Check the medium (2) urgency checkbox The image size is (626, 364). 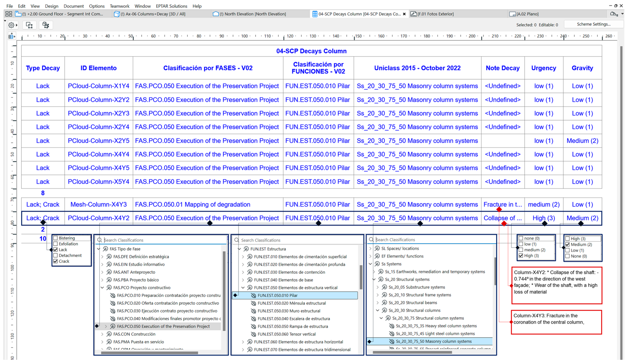(x=521, y=250)
